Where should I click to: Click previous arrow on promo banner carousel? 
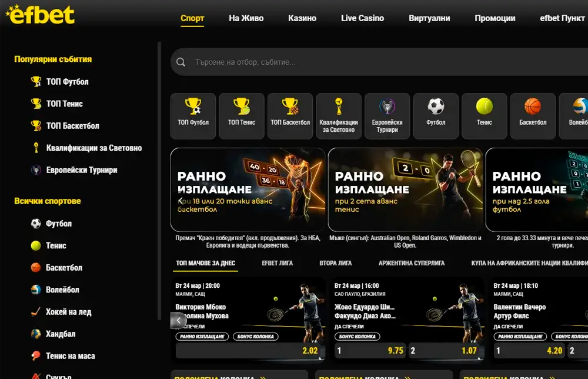(x=181, y=201)
